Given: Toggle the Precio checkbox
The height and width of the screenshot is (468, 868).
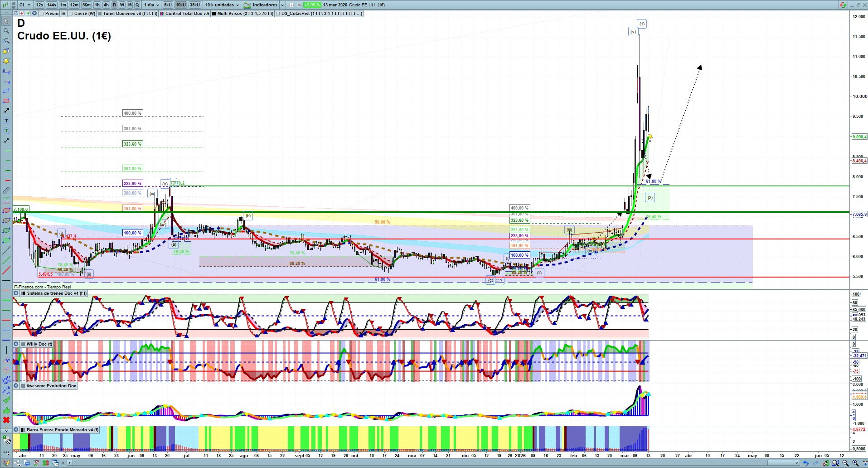Looking at the screenshot, I should 42,14.
